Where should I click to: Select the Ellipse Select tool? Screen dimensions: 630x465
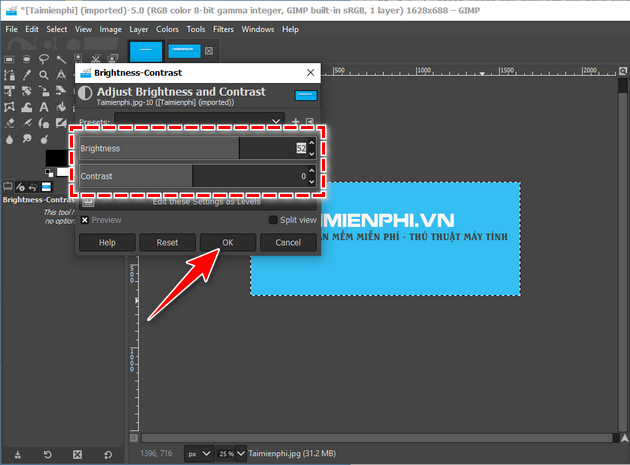point(27,59)
